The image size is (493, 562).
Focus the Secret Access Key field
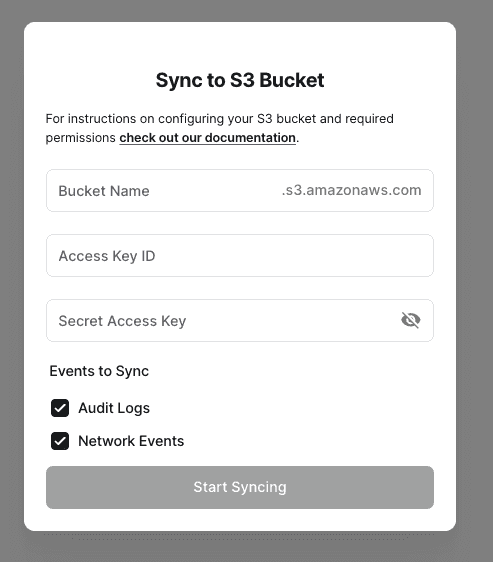[222, 320]
